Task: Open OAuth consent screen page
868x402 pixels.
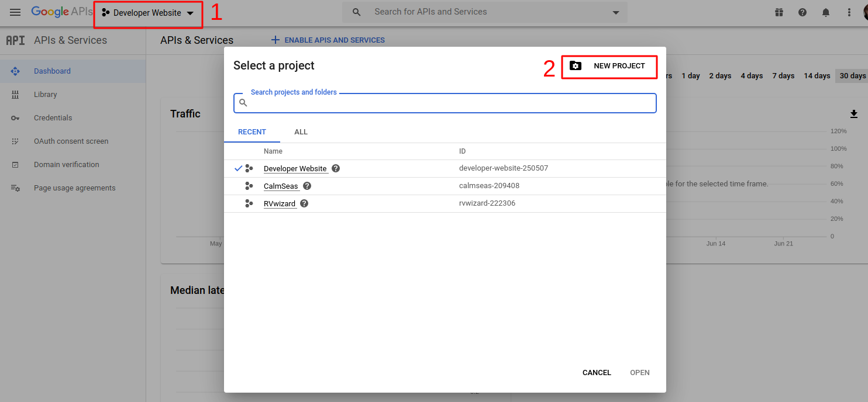Action: point(71,141)
